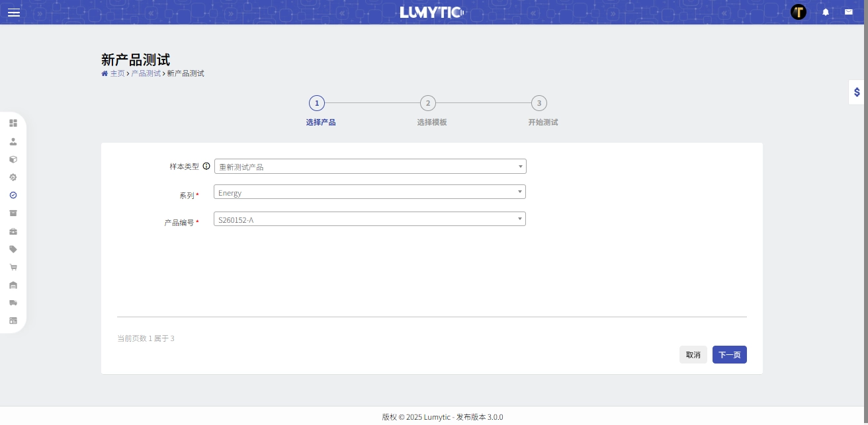Expand the 样本类型 dropdown
This screenshot has width=868, height=425.
370,167
